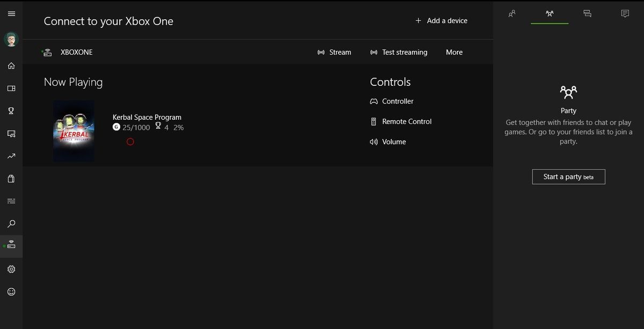
Task: Open the activity alerts tab
Action: pyautogui.click(x=587, y=13)
